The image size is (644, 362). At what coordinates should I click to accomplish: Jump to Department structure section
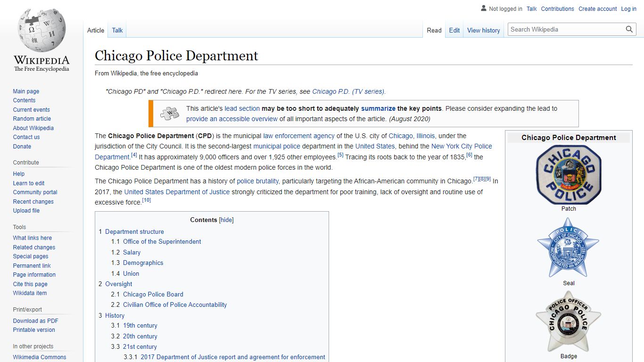134,232
